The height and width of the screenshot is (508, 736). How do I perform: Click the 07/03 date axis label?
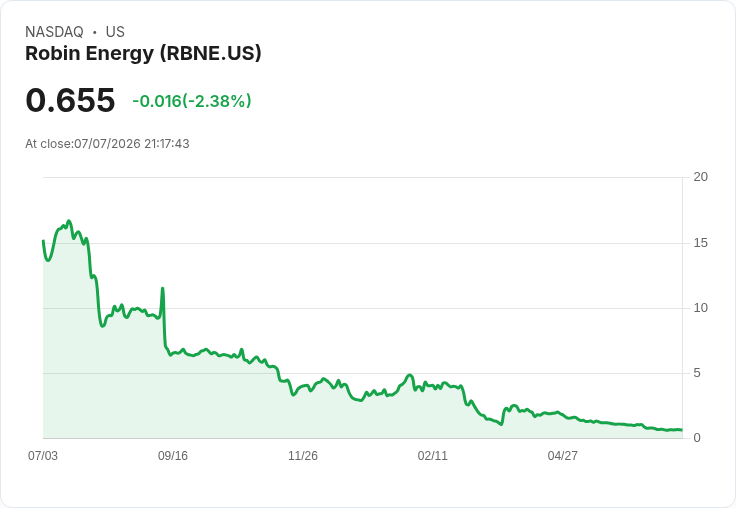(43, 455)
